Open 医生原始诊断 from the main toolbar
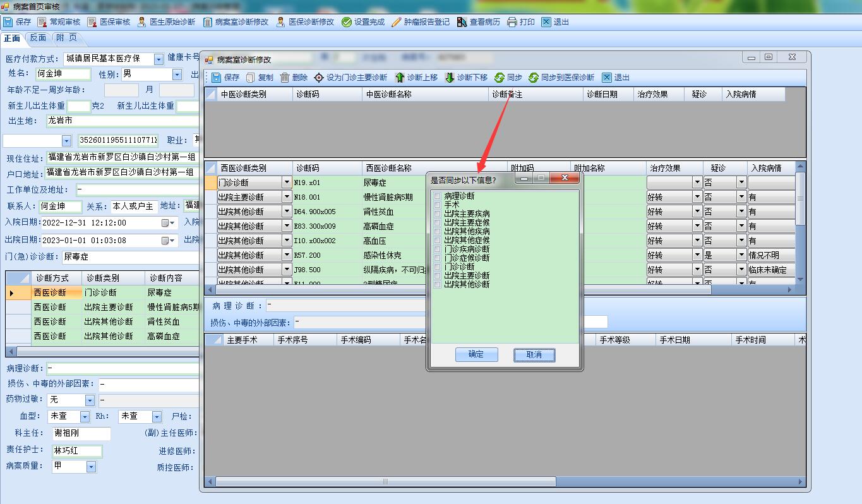Image resolution: width=862 pixels, height=504 pixels. [x=166, y=21]
